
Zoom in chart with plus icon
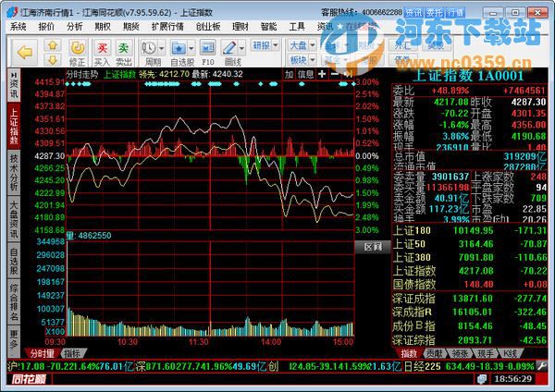coord(322,74)
